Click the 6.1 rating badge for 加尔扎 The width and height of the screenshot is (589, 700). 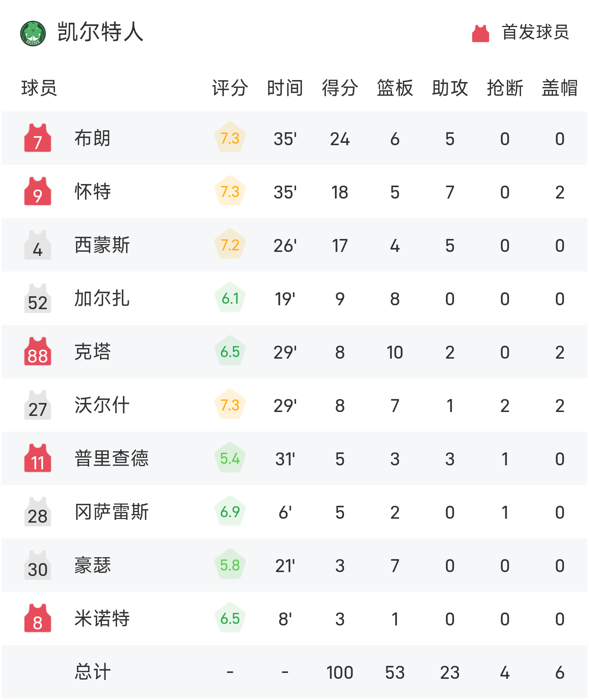[x=230, y=299]
